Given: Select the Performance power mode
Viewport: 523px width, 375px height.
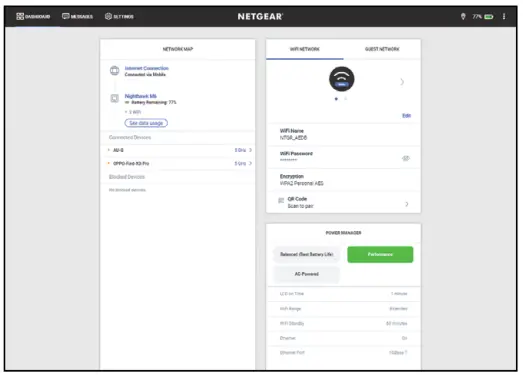Looking at the screenshot, I should pos(380,255).
